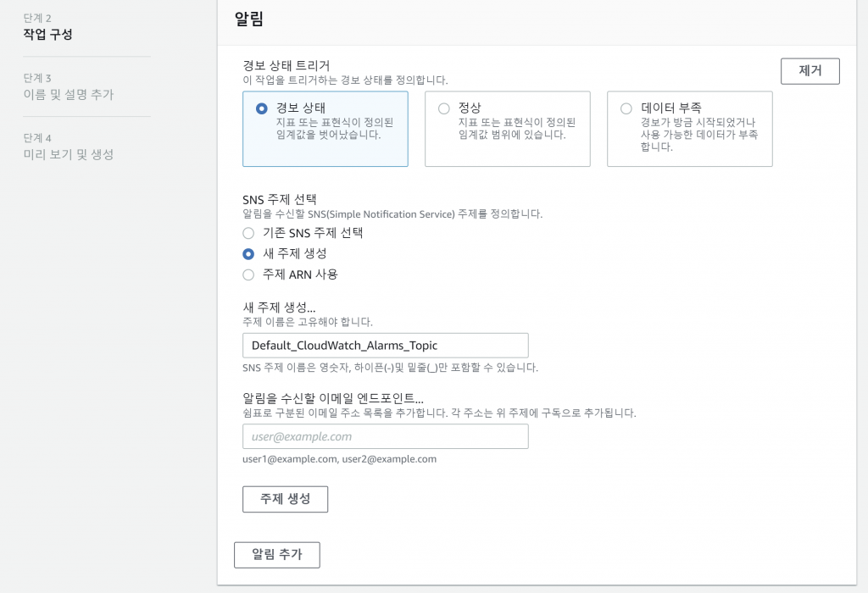This screenshot has height=593, width=868.
Task: Go to 단계 2 작업 구성 step
Action: tap(47, 35)
